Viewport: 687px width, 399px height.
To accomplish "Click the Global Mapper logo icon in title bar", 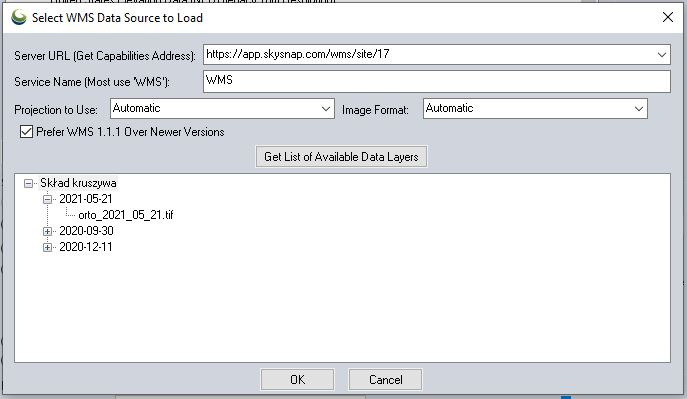I will click(x=18, y=18).
